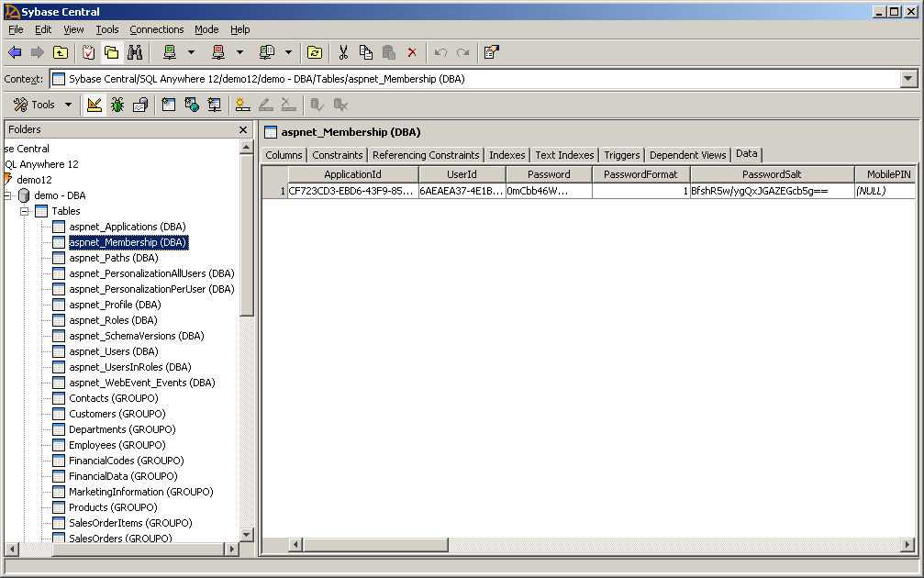Click the Copy icon in toolbar
The height and width of the screenshot is (578, 924).
pos(366,52)
